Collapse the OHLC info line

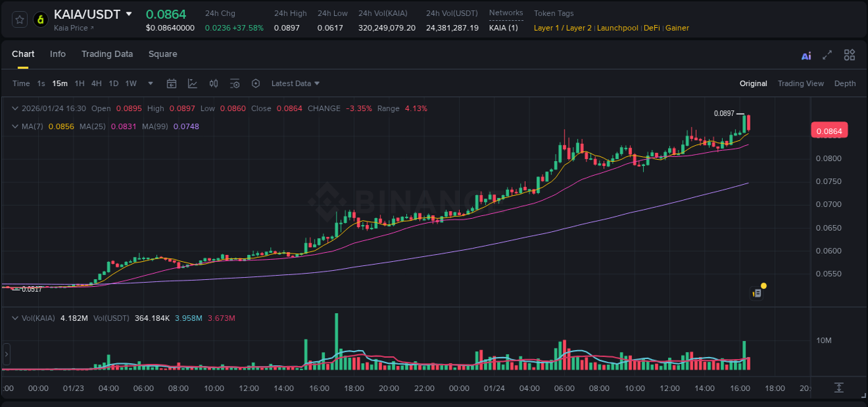pyautogui.click(x=15, y=108)
